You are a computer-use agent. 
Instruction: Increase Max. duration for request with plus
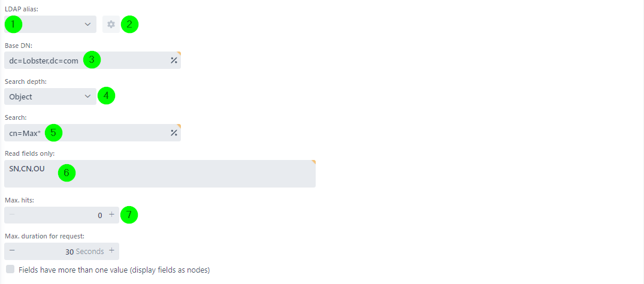(111, 250)
